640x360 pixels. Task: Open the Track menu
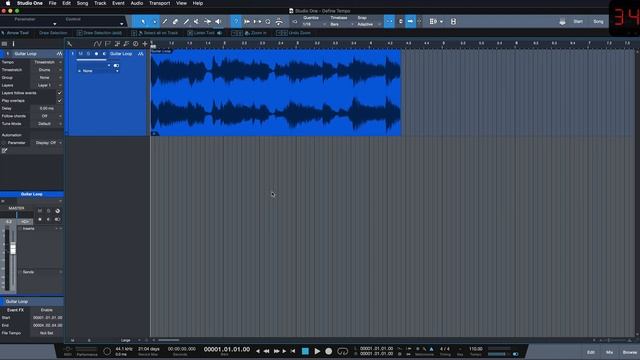[100, 3]
